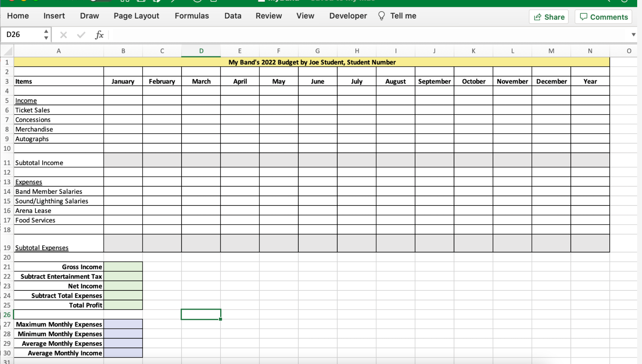Select the March heading cell
The image size is (642, 364).
pos(201,81)
